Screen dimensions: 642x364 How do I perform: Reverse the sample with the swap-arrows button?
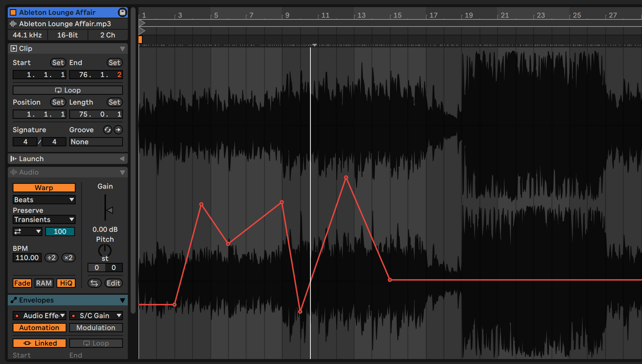(x=94, y=283)
